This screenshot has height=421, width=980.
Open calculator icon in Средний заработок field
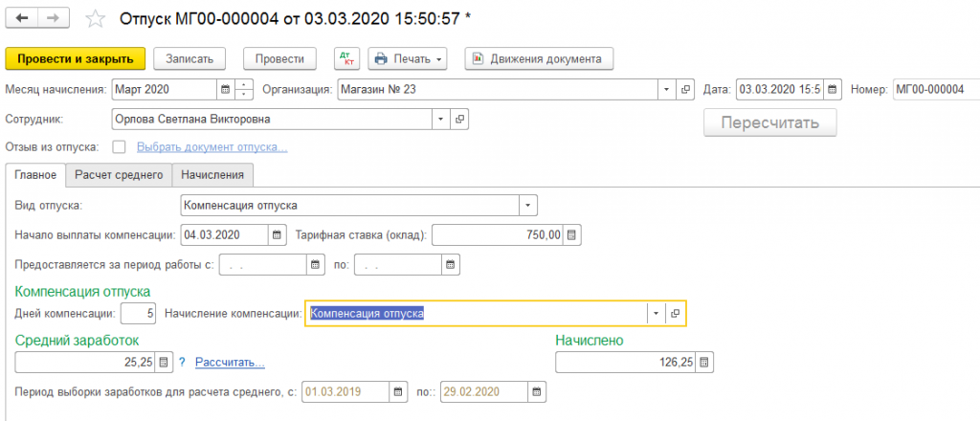[164, 362]
